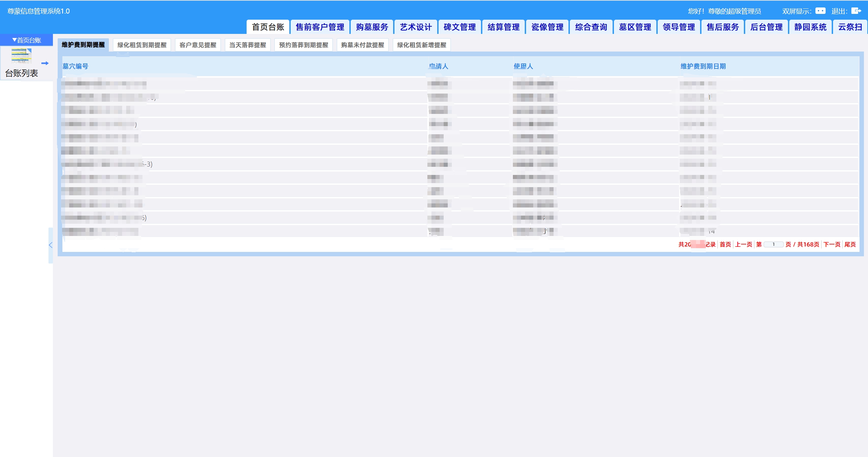Click the 墓穴编号 column header
Viewport: 868px width, 457px height.
coord(75,66)
